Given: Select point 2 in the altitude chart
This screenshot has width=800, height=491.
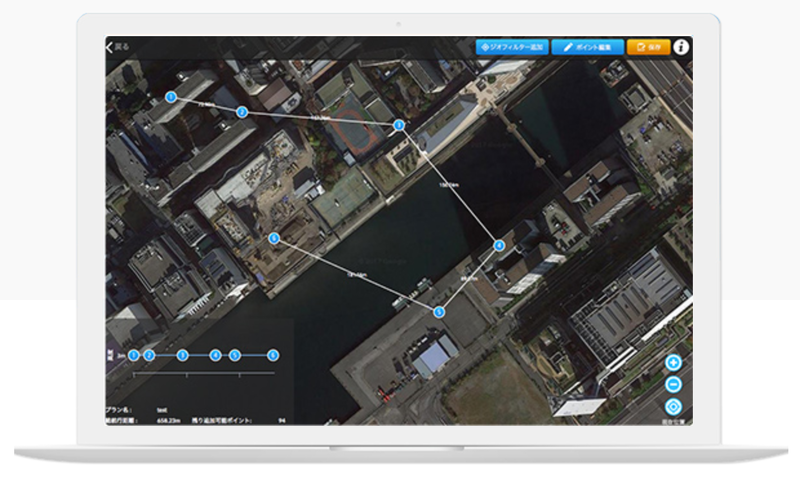Looking at the screenshot, I should coord(149,355).
